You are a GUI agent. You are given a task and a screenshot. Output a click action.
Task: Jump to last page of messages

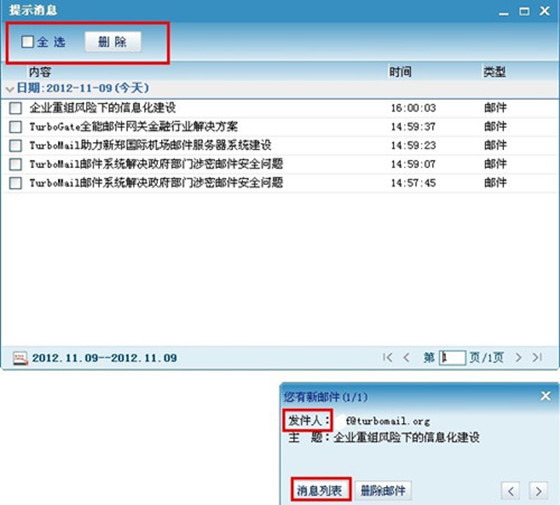click(537, 357)
